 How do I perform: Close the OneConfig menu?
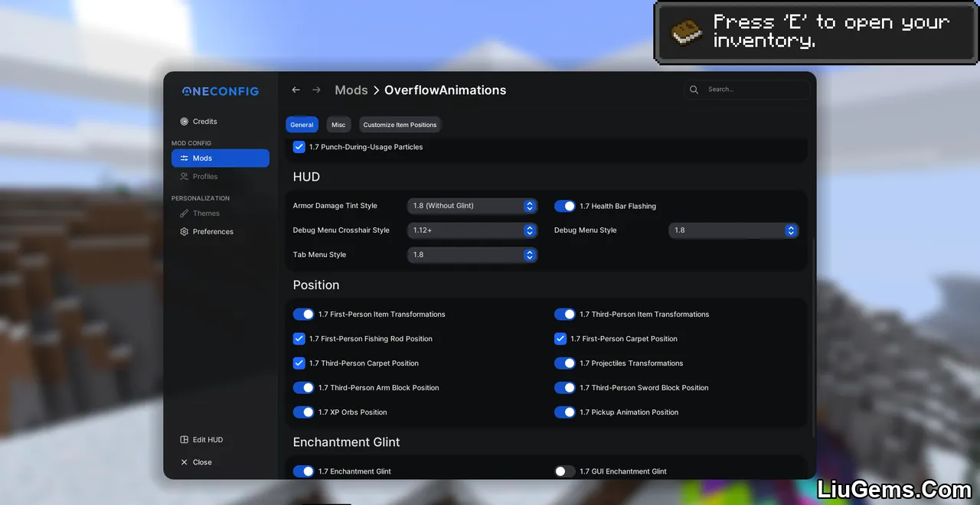pyautogui.click(x=220, y=462)
